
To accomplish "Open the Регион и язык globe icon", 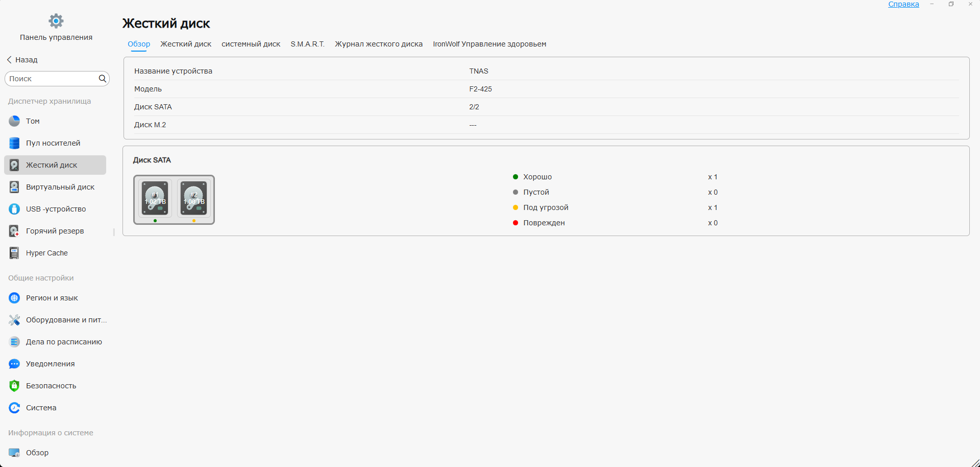I will pyautogui.click(x=14, y=298).
